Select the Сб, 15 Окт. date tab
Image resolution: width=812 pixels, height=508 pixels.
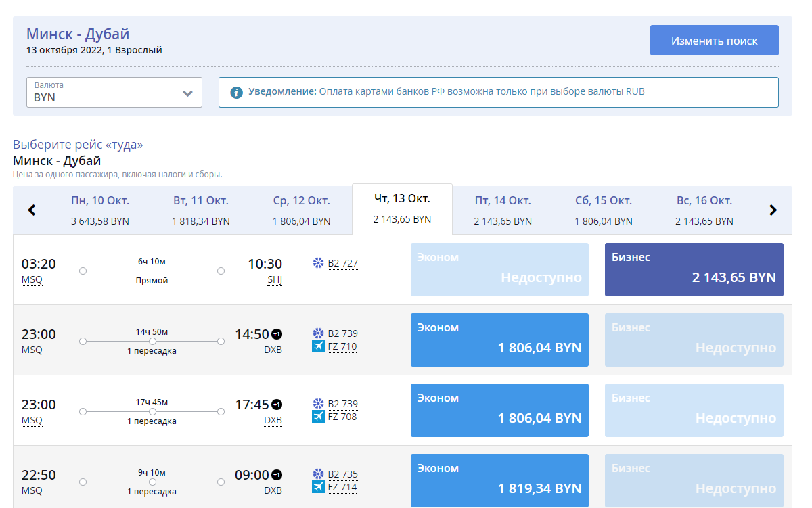604,210
